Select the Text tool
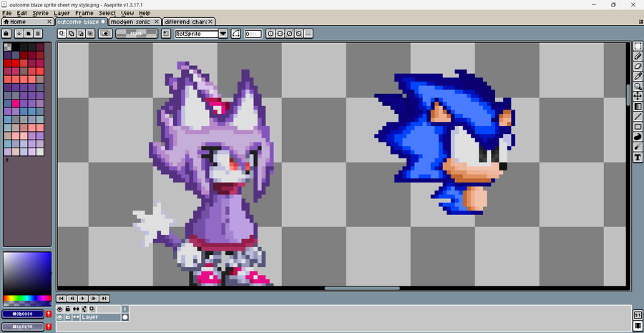 coord(638,157)
